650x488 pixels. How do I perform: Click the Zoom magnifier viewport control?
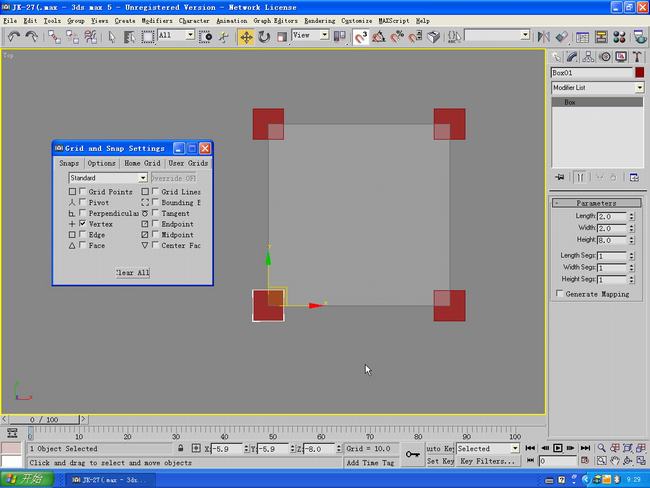601,448
